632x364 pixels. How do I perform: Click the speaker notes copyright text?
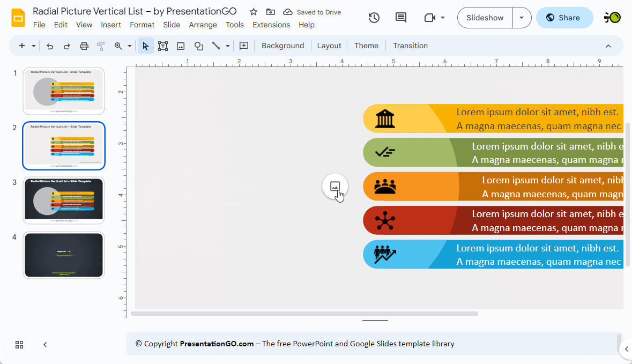[295, 344]
